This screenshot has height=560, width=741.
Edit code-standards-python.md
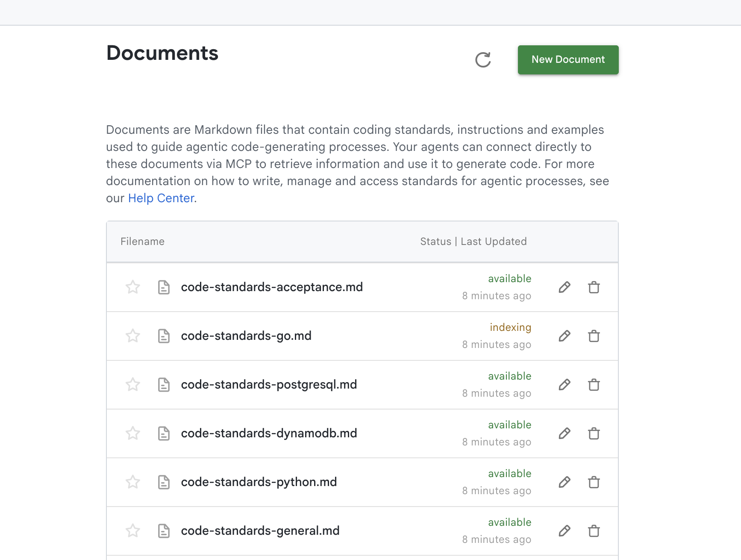click(x=564, y=482)
